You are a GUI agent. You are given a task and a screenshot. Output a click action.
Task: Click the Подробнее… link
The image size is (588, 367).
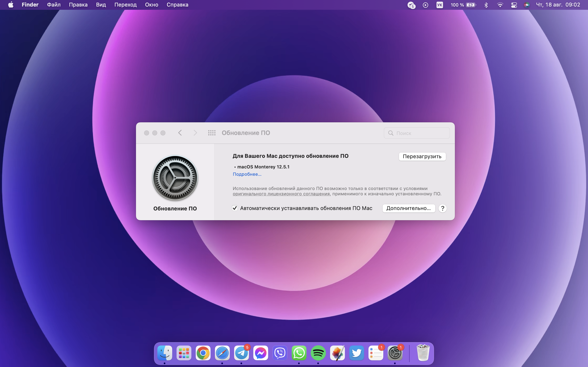[247, 174]
